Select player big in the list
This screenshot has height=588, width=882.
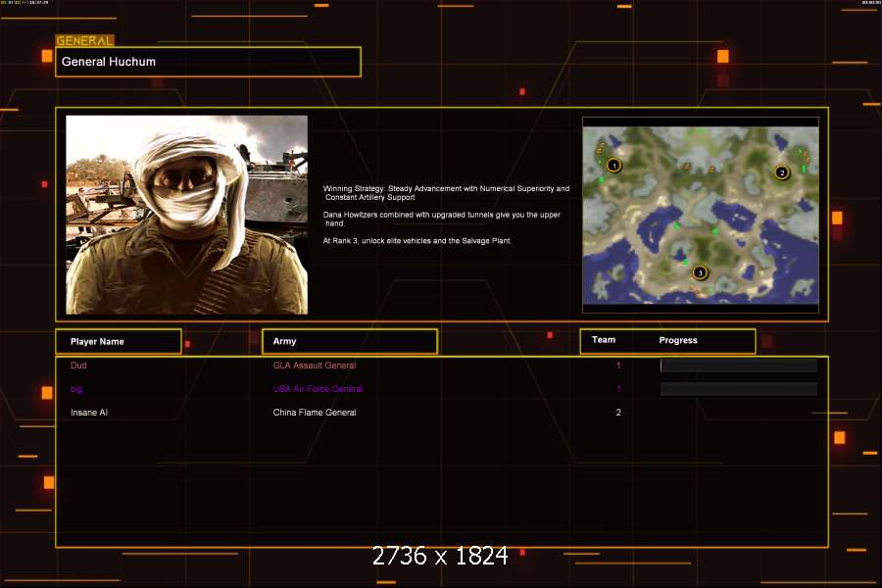click(76, 389)
